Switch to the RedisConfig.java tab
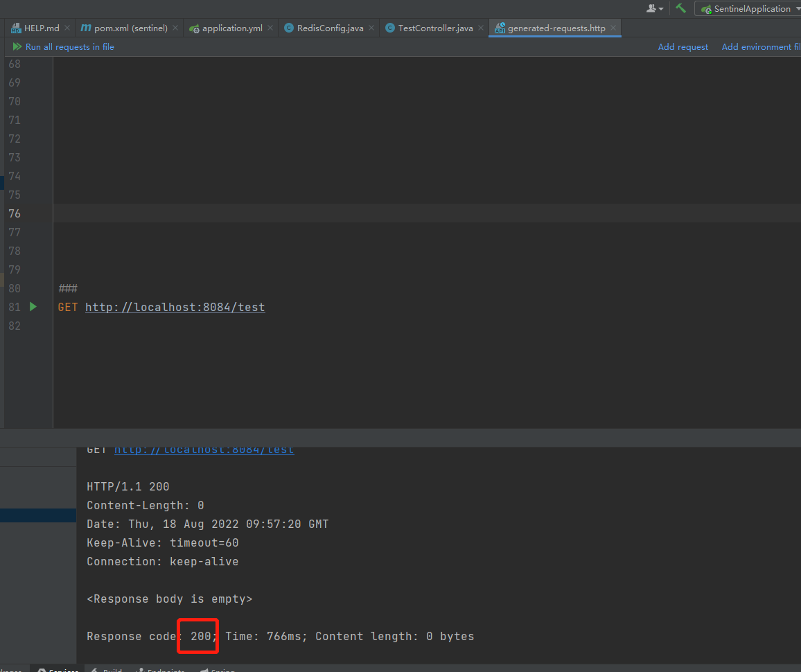This screenshot has width=801, height=672. point(330,28)
